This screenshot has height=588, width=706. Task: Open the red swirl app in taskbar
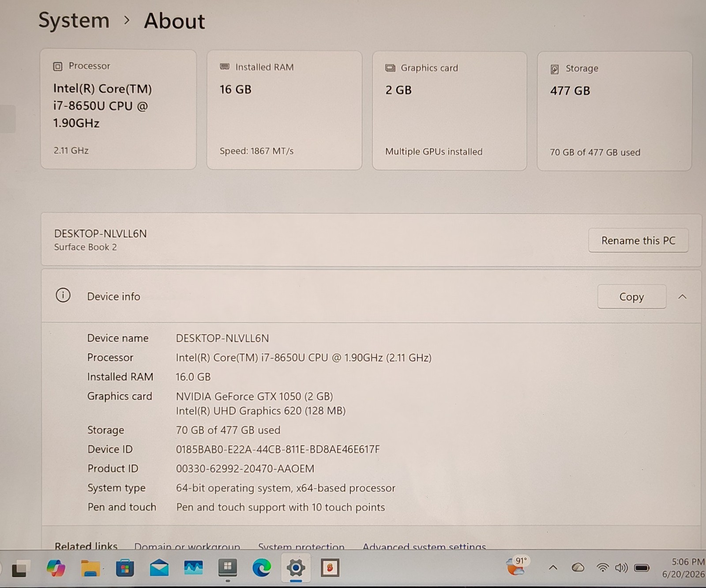coord(330,568)
